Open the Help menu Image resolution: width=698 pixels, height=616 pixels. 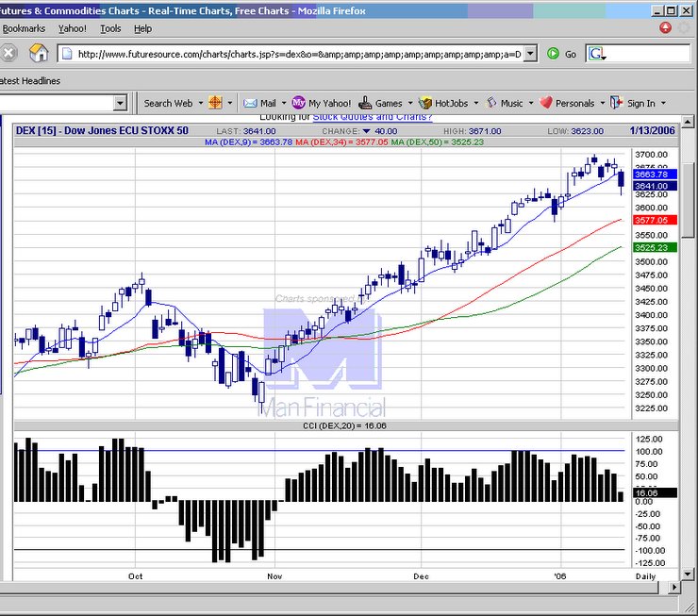142,28
